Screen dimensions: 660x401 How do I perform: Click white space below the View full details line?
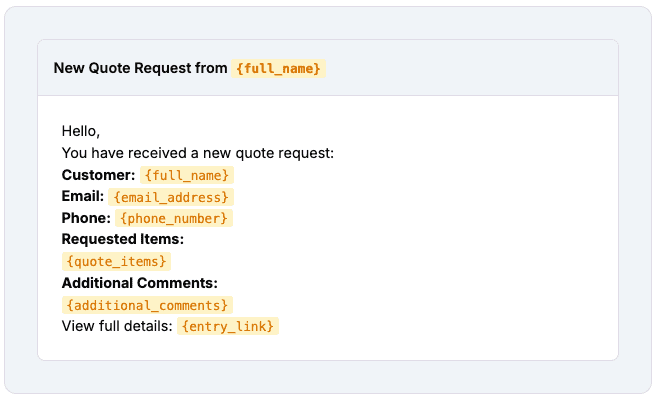coord(328,348)
